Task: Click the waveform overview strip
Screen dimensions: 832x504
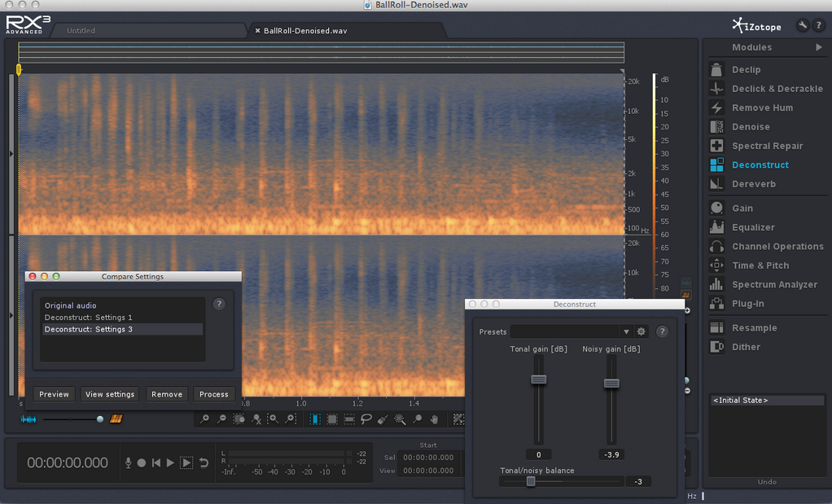Action: 321,53
